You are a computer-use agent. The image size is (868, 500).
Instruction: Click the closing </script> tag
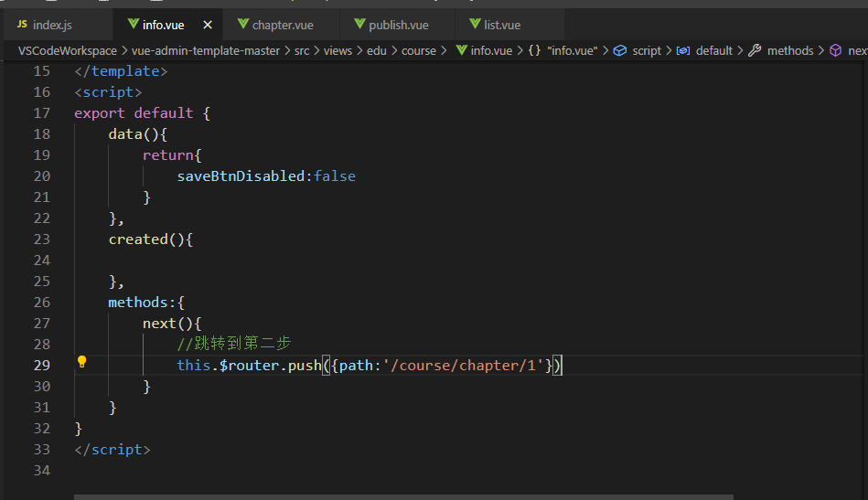(x=113, y=450)
